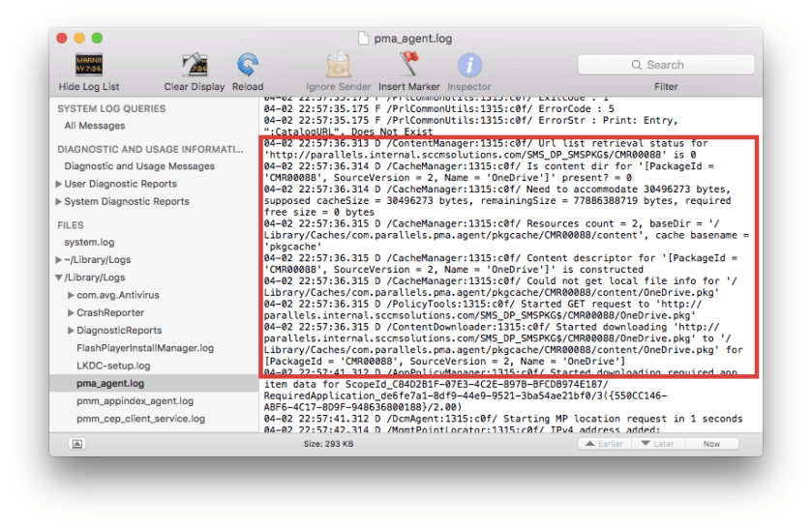The height and width of the screenshot is (527, 812).
Task: Click the image icon in status bar
Action: coord(77,444)
